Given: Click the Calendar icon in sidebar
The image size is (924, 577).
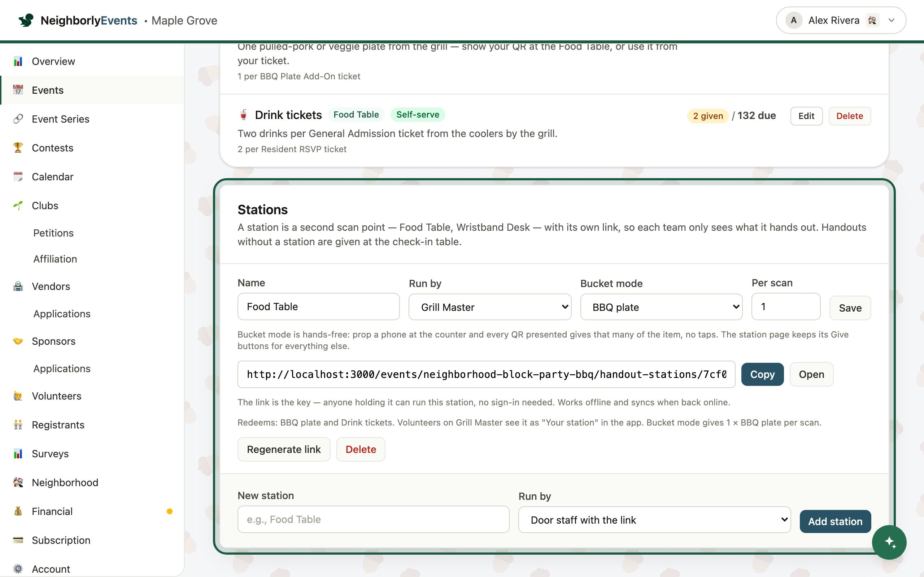Looking at the screenshot, I should pos(18,177).
